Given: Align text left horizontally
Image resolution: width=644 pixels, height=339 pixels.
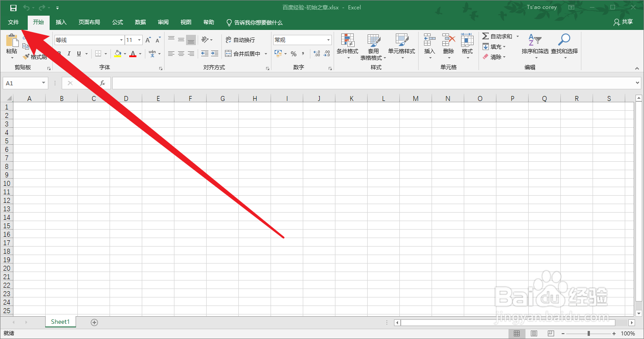Looking at the screenshot, I should tap(171, 54).
